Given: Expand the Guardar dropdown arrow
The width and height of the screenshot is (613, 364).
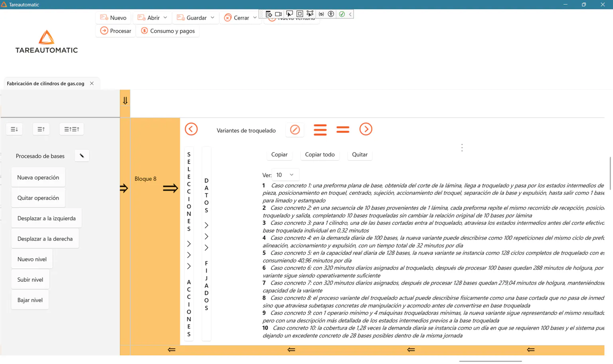Looking at the screenshot, I should (212, 18).
